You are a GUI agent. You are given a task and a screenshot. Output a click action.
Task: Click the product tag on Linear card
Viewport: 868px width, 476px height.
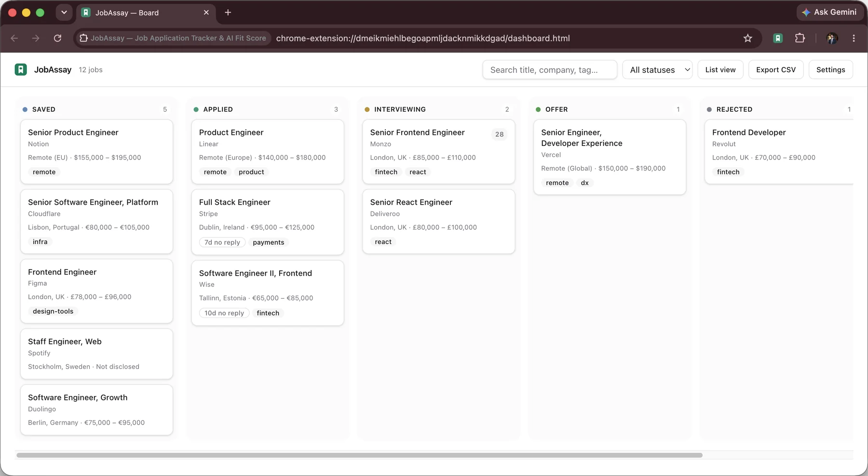point(251,172)
